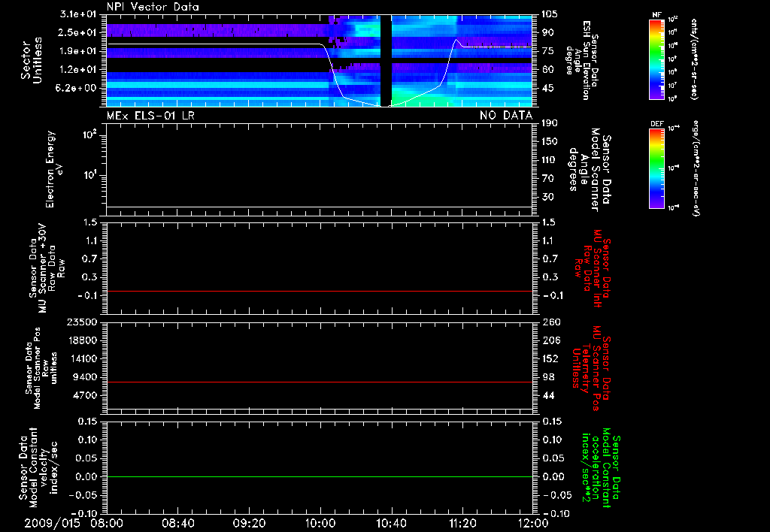Select the 10:40 time tick label

coord(391,523)
